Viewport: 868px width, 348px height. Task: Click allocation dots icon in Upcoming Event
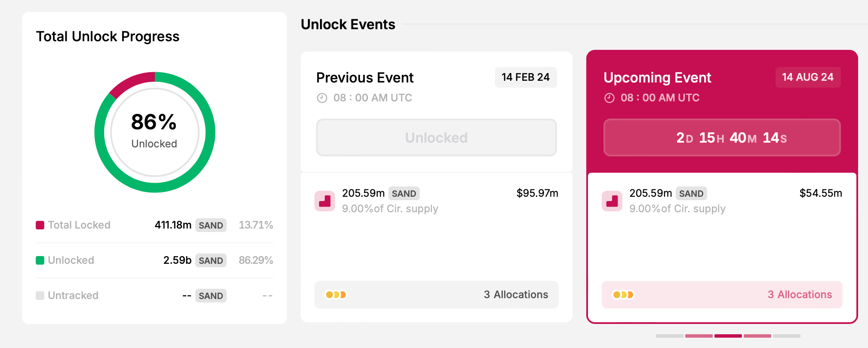(x=623, y=295)
